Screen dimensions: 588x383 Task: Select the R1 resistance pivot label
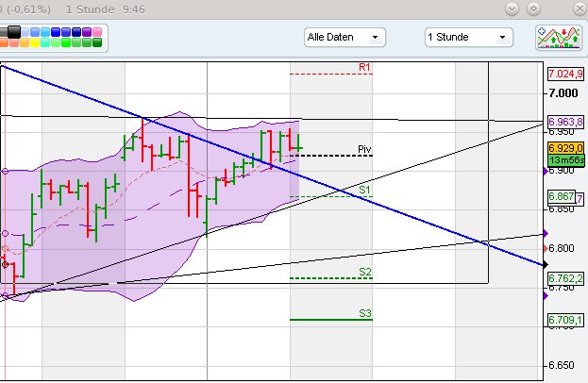364,67
